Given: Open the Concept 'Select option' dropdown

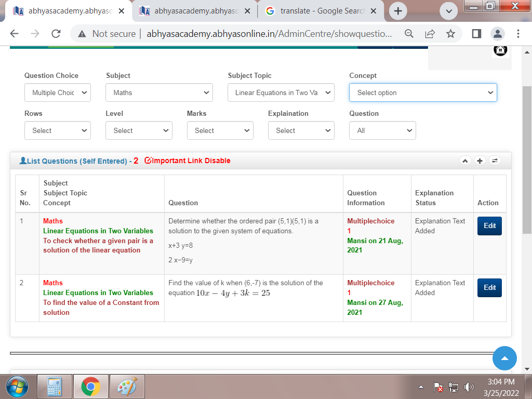Looking at the screenshot, I should click(423, 92).
